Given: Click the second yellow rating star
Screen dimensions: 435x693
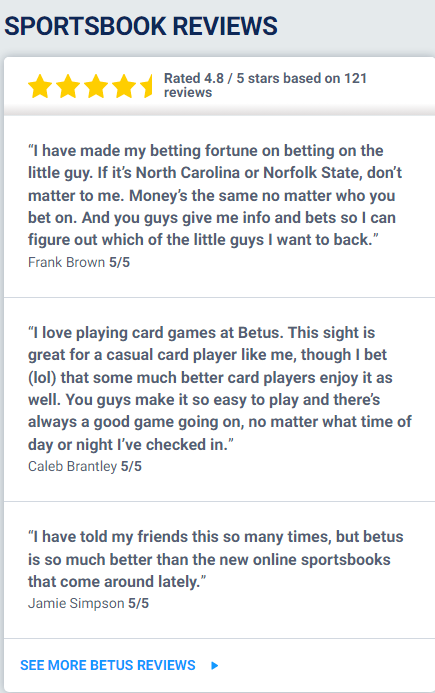Looking at the screenshot, I should [68, 86].
